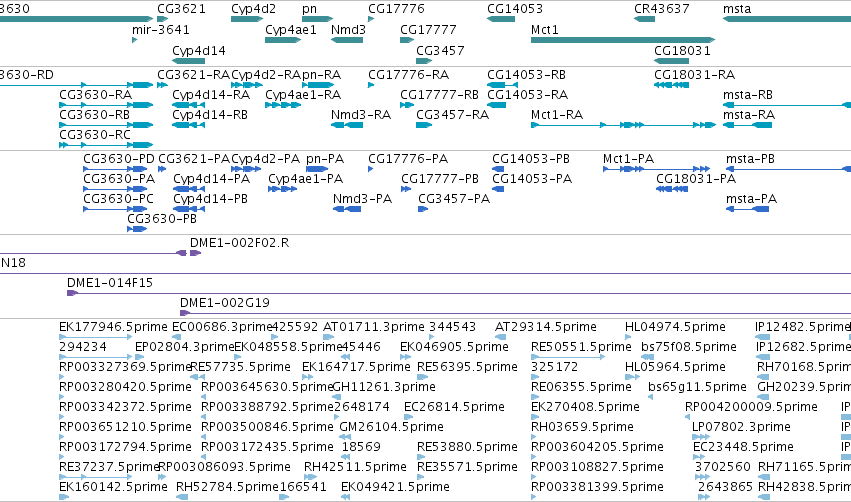
Task: Open the RE57735.5prime EST label
Action: (240, 367)
